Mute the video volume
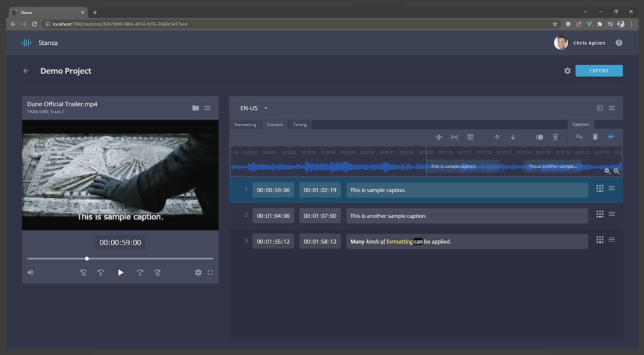This screenshot has width=644, height=355. click(x=31, y=272)
